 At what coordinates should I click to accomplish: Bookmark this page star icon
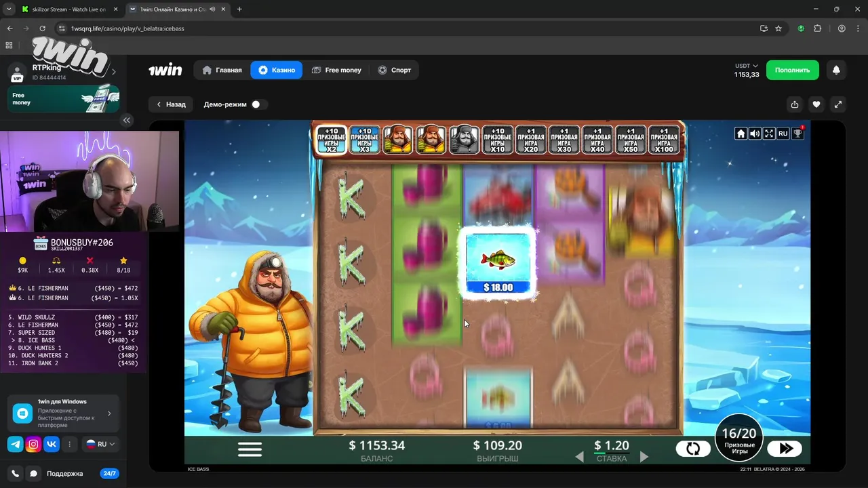tap(778, 28)
